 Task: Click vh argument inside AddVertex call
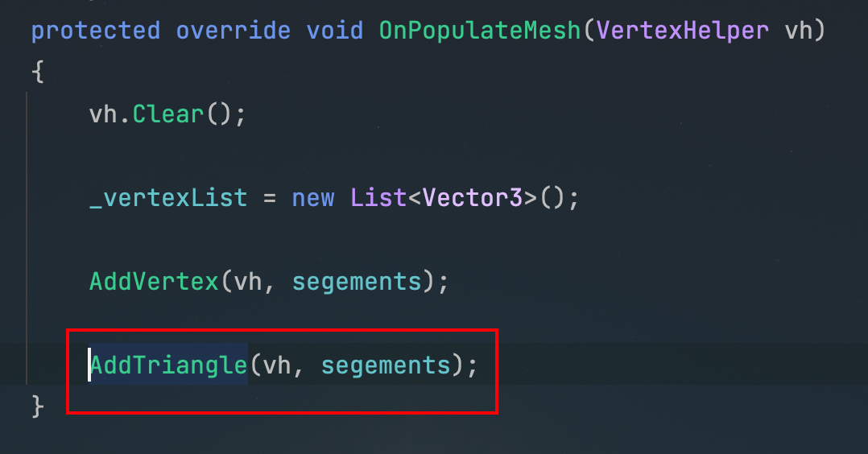pos(248,282)
